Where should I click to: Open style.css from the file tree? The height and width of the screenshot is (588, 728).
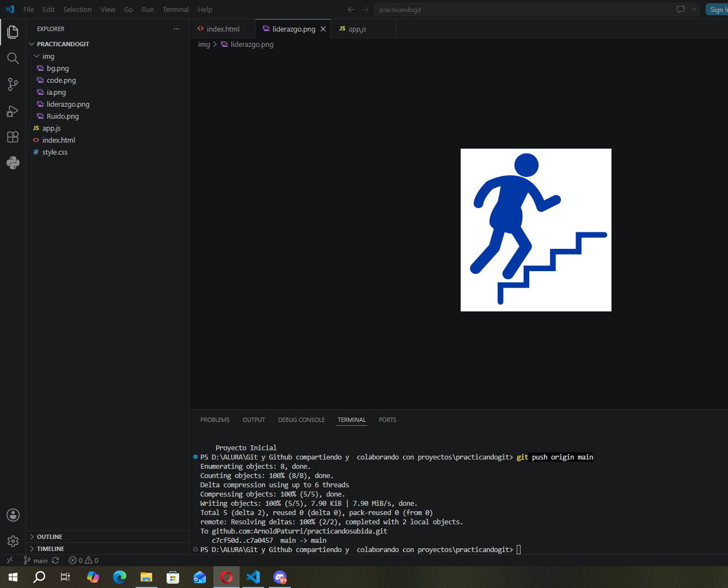click(x=107, y=152)
